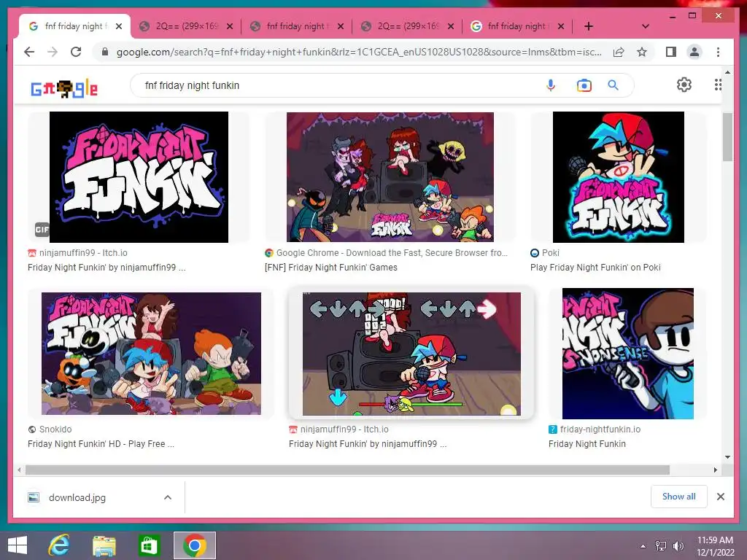
Task: Show hidden system tray icons
Action: pyautogui.click(x=643, y=546)
